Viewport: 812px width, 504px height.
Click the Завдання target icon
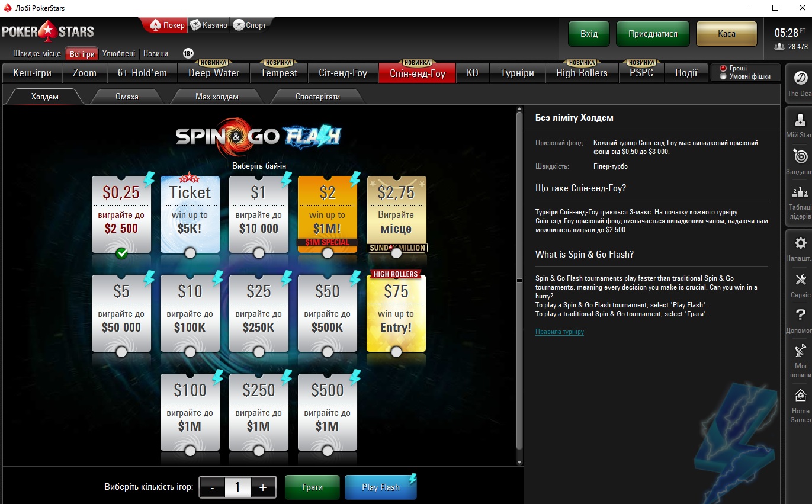click(800, 156)
